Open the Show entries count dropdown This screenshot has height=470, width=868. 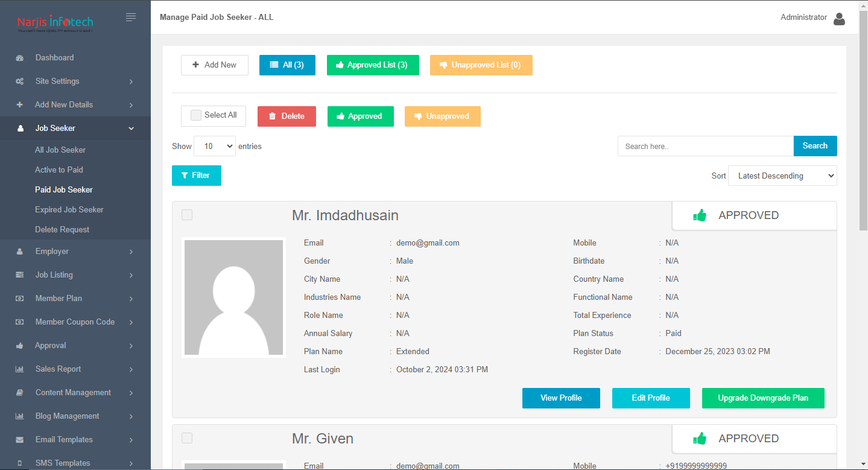click(x=215, y=146)
